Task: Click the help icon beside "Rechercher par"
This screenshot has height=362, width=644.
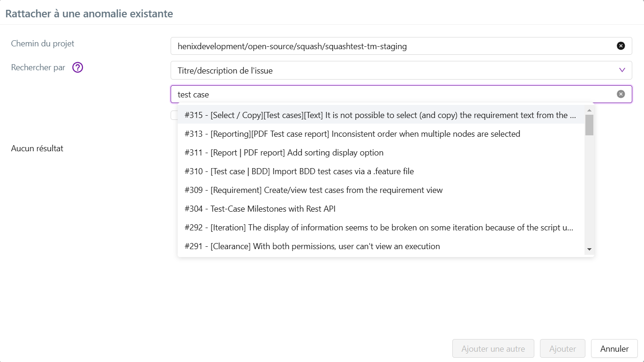Action: pos(77,67)
